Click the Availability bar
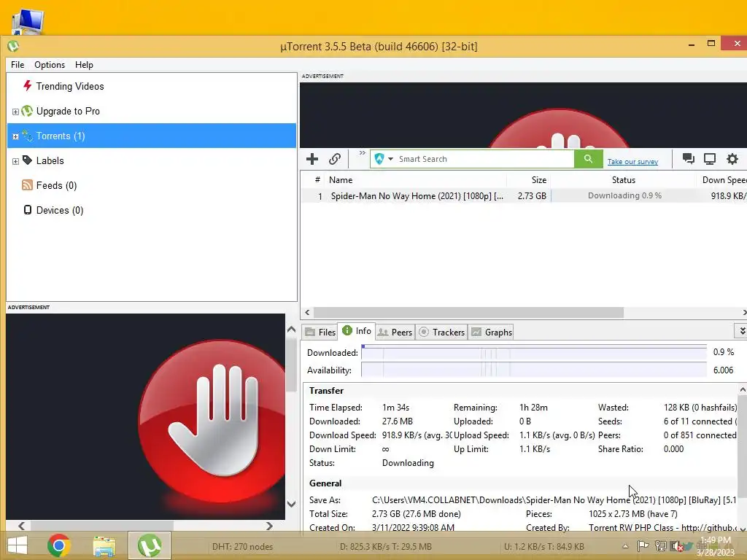The image size is (747, 560). click(533, 370)
